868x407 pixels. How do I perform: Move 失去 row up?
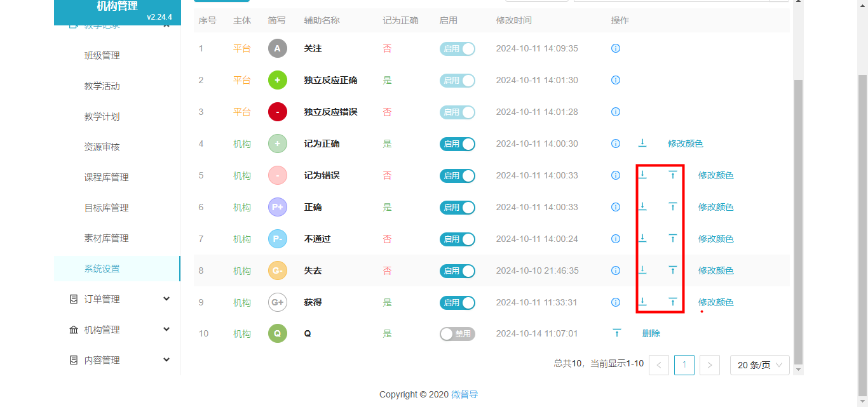tap(673, 270)
